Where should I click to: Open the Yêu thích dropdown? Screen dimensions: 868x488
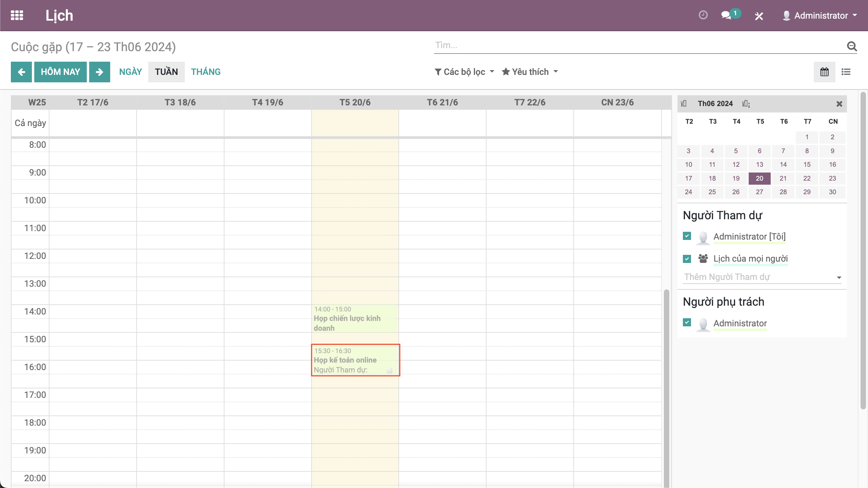(530, 72)
